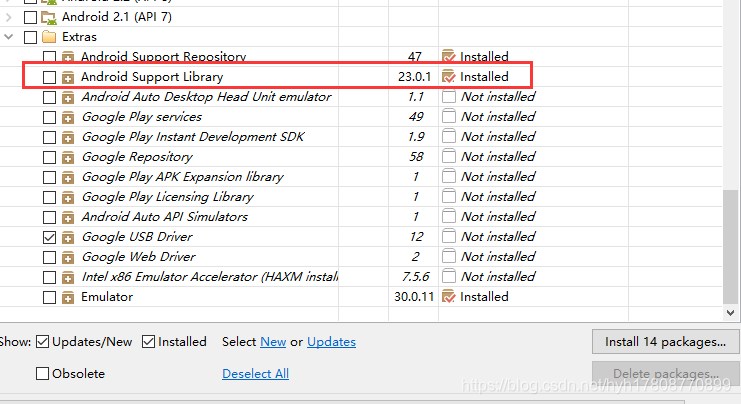Check the Google Web Driver checkbox

(49, 258)
